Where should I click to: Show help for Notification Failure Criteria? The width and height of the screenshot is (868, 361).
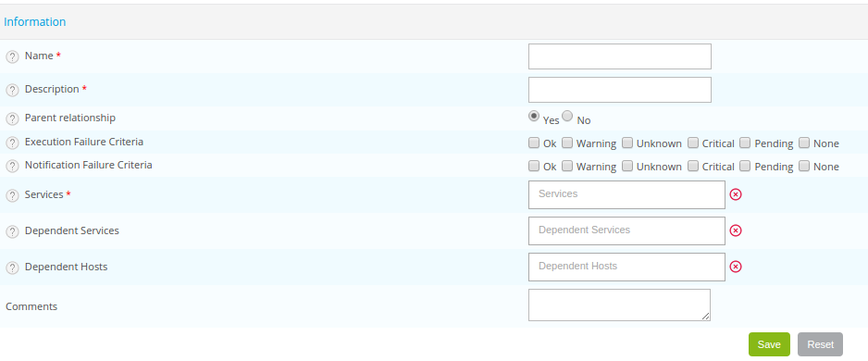pos(12,166)
